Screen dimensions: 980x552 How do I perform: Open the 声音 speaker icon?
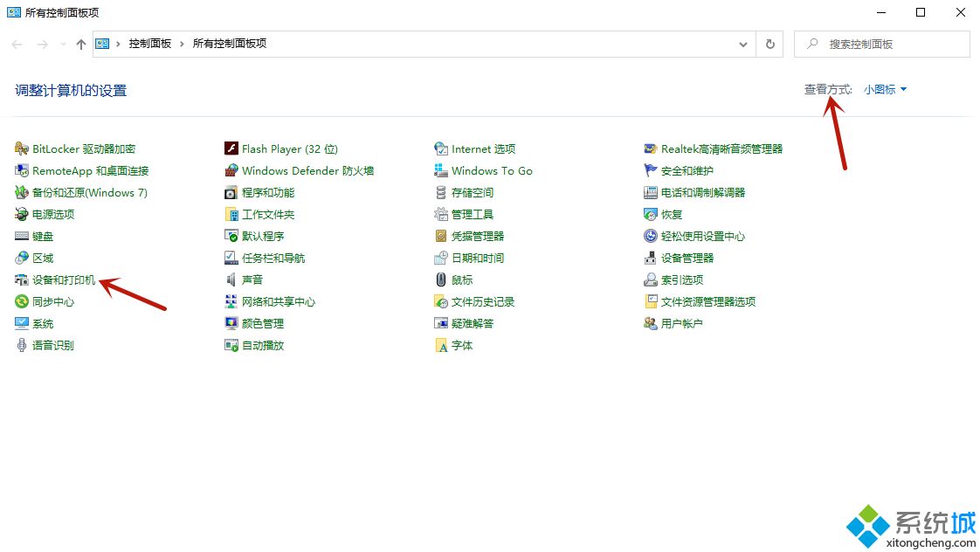[231, 280]
